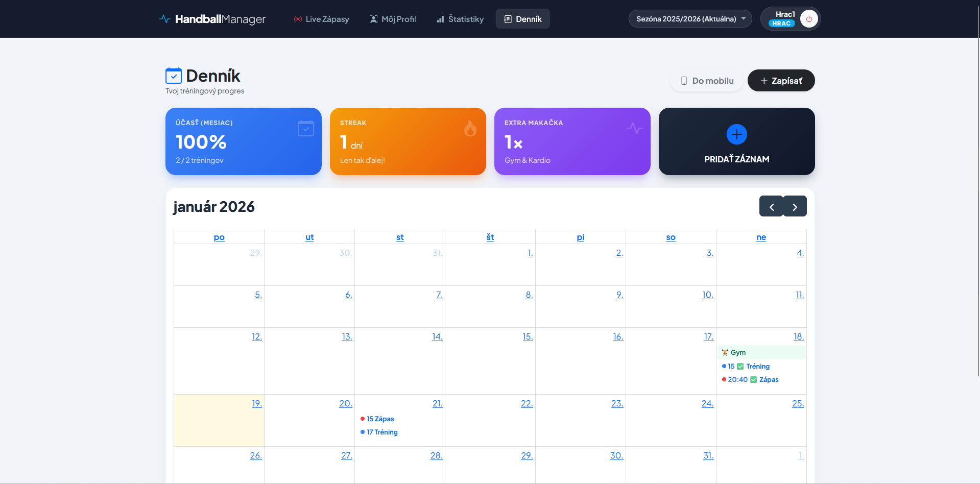Click the pulse icon on Extra Makačka card
980x484 pixels.
coord(634,128)
